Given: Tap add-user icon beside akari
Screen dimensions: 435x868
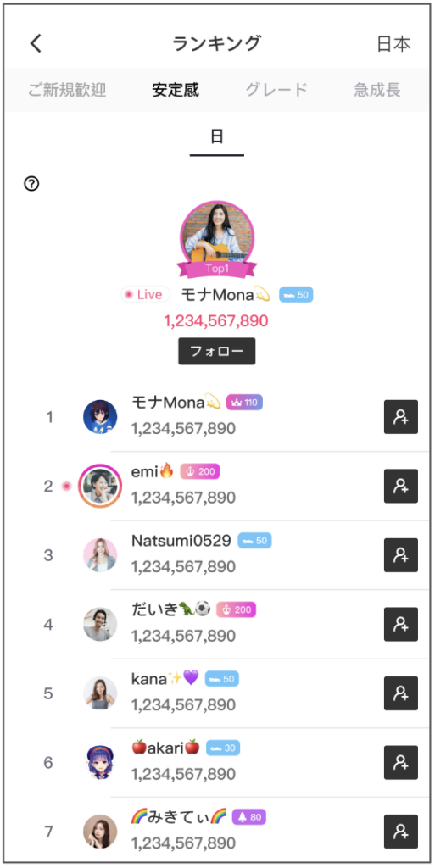Looking at the screenshot, I should click(401, 763).
